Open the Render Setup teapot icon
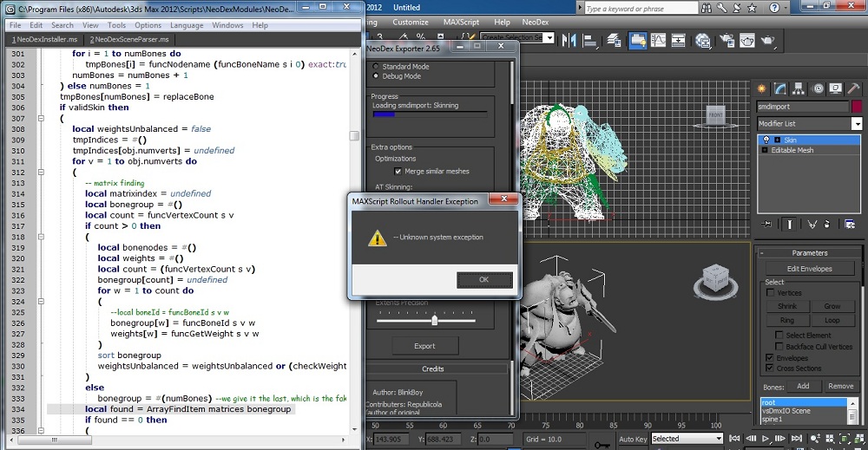This screenshot has width=868, height=450. pyautogui.click(x=727, y=41)
